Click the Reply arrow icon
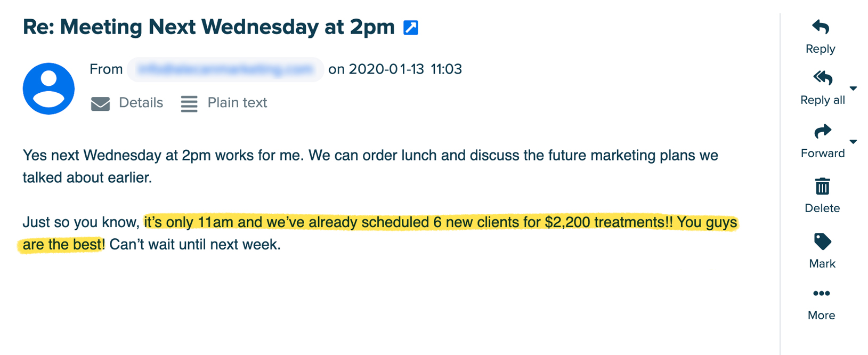The width and height of the screenshot is (868, 355). tap(821, 27)
